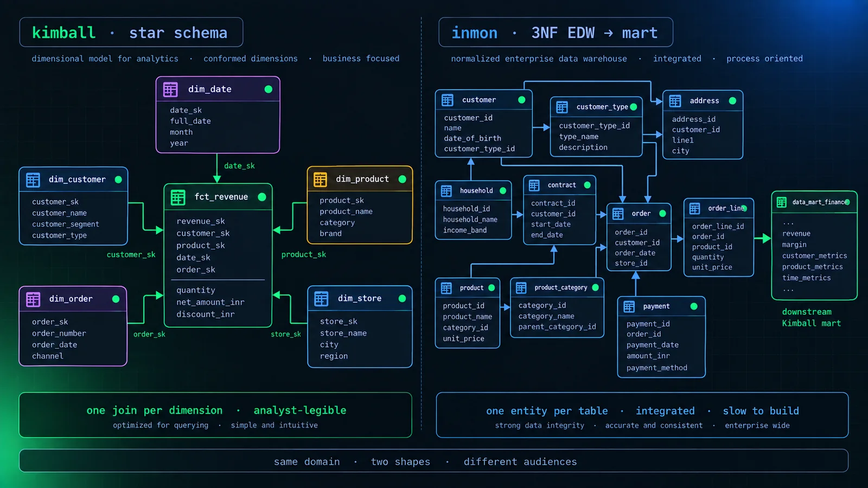Select the customer_type table icon

coord(562,107)
